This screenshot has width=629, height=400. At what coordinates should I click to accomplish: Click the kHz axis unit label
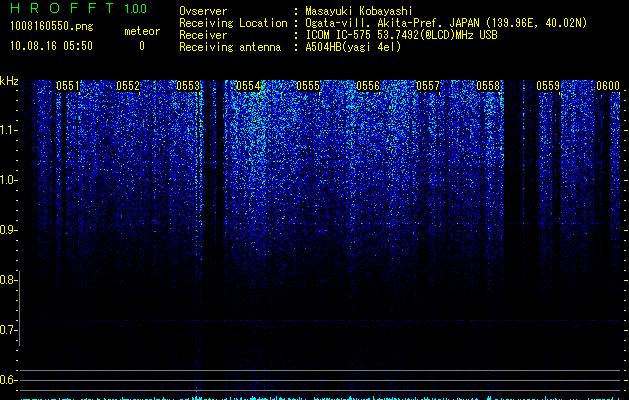tap(9, 81)
